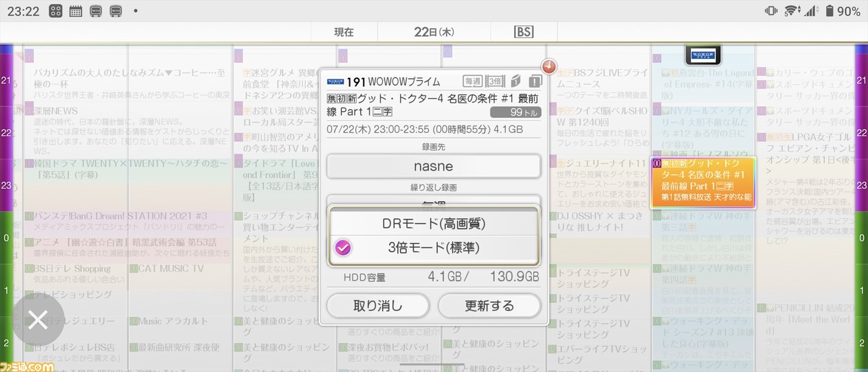Tap the 毎週 weekly badge icon

pos(473,81)
